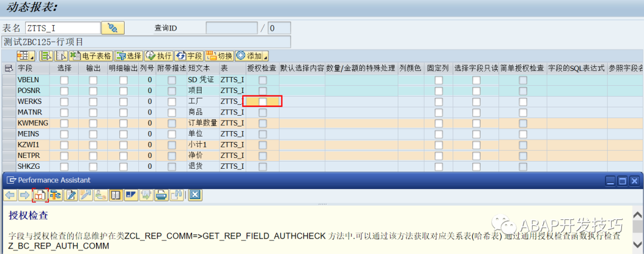
Task: Select the KWMENG row via its selector button
Action: 9,123
